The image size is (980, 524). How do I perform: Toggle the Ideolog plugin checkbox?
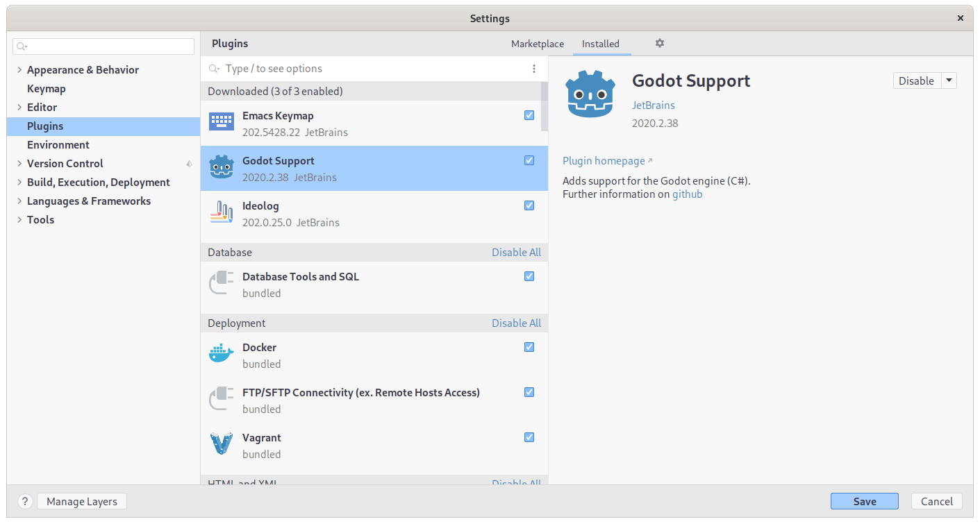tap(529, 205)
